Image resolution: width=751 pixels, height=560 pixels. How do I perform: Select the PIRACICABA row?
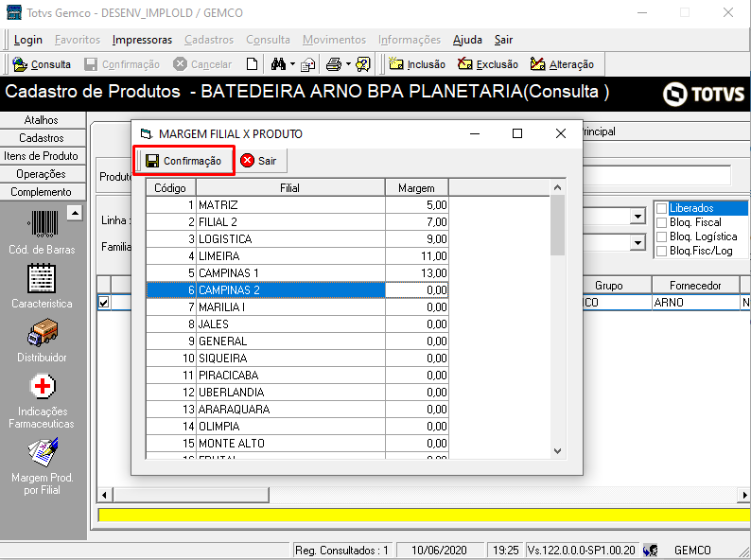click(297, 376)
